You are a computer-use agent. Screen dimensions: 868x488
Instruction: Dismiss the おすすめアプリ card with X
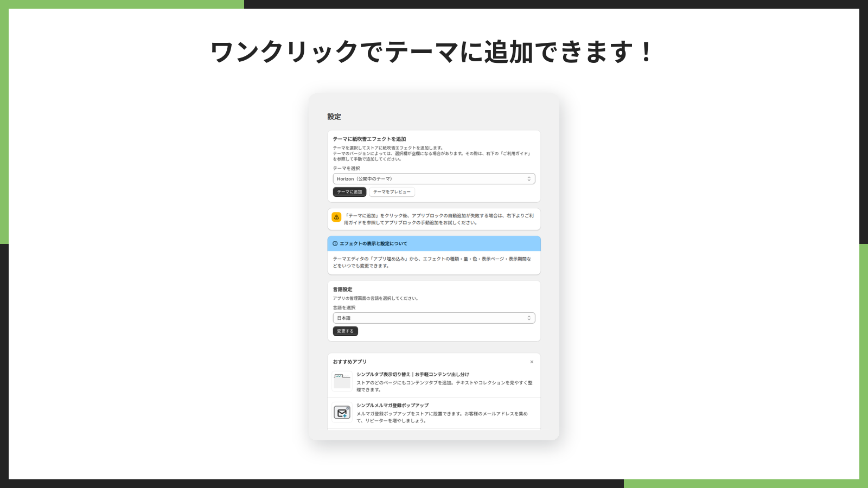pos(532,362)
